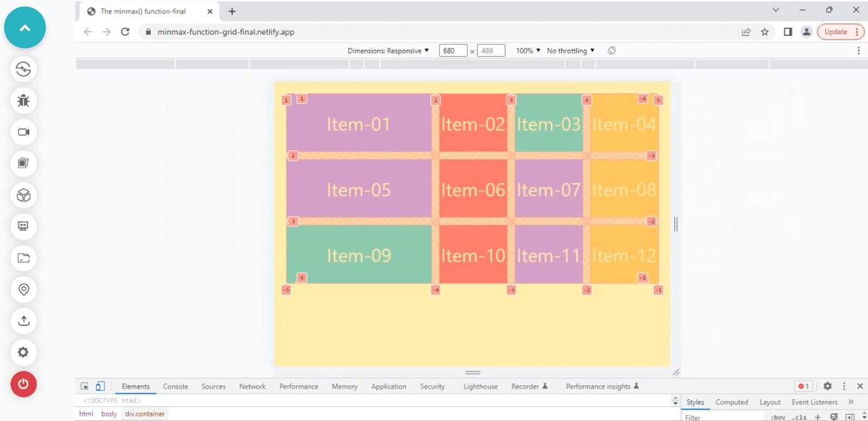The image size is (868, 421).
Task: Click the video recording camera icon
Action: tap(23, 132)
